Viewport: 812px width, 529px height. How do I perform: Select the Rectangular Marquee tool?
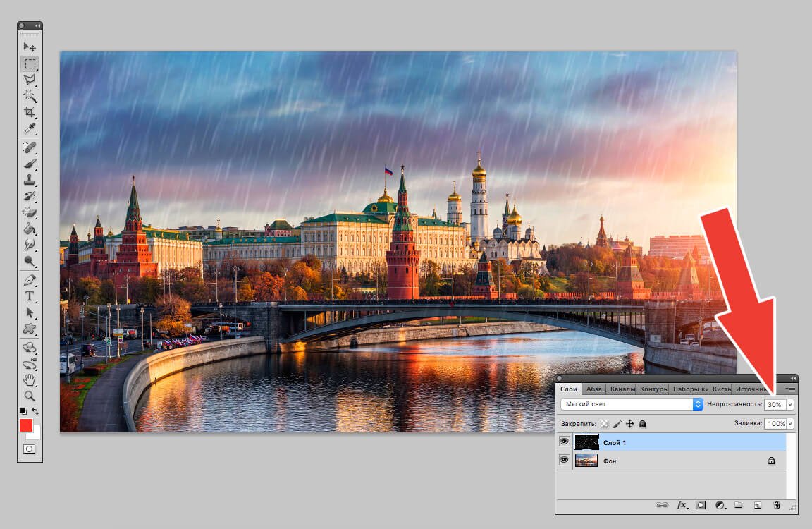click(31, 62)
